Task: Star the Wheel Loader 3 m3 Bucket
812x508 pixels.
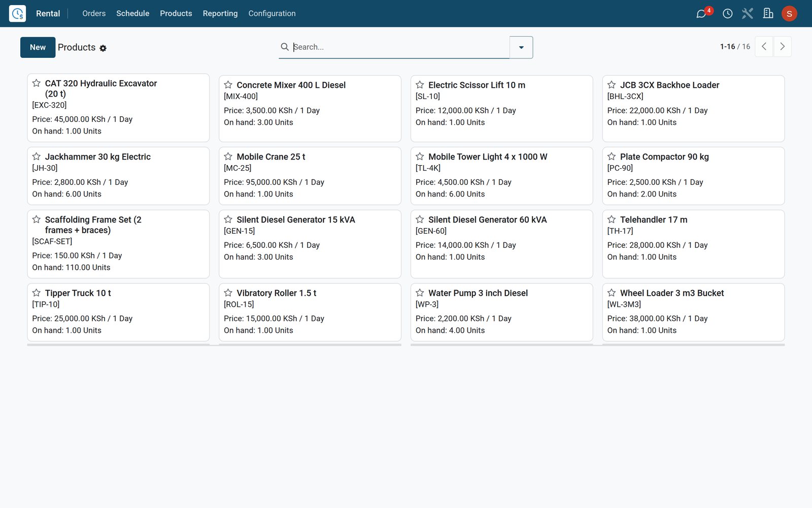Action: 612,293
